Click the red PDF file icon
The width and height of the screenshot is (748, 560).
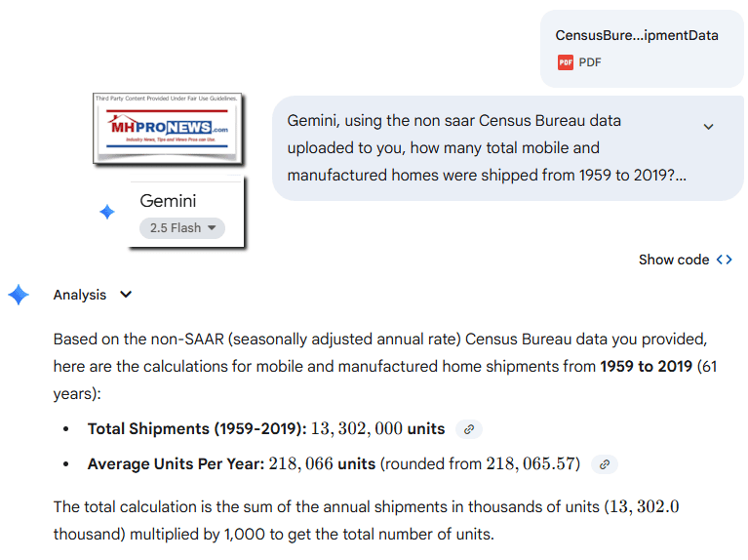coord(565,61)
